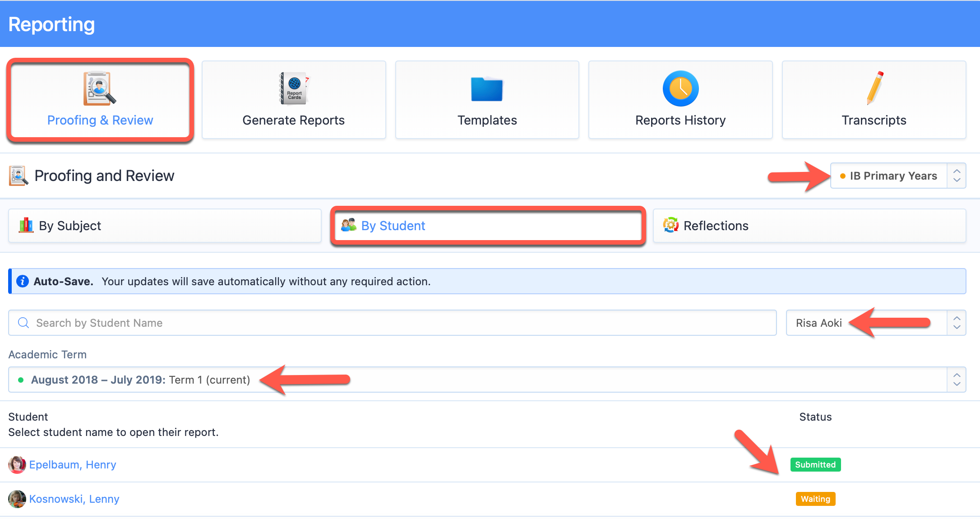Open the Reports History clock icon

(x=680, y=88)
